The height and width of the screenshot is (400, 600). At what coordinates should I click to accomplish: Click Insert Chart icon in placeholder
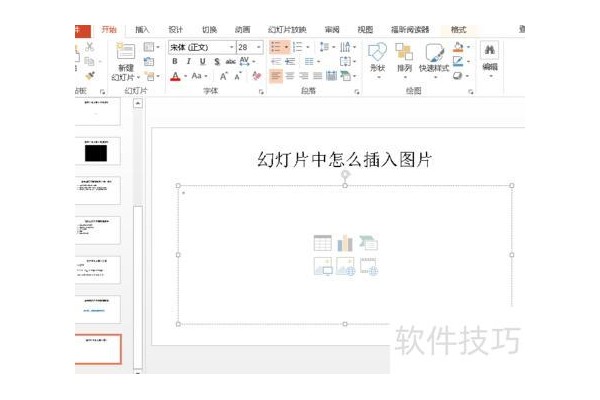click(345, 243)
